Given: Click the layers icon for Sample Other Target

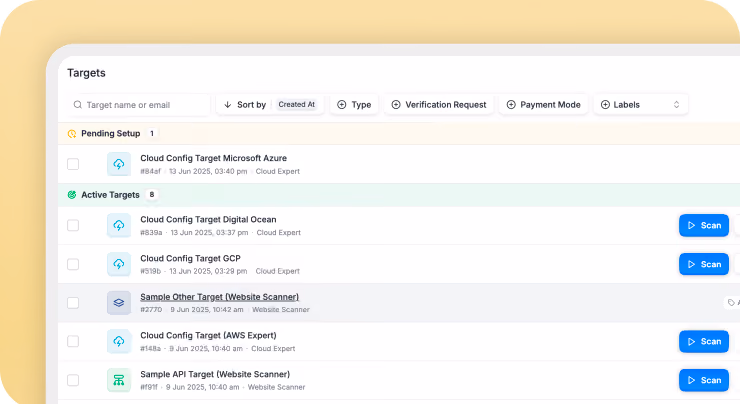Looking at the screenshot, I should coord(119,303).
